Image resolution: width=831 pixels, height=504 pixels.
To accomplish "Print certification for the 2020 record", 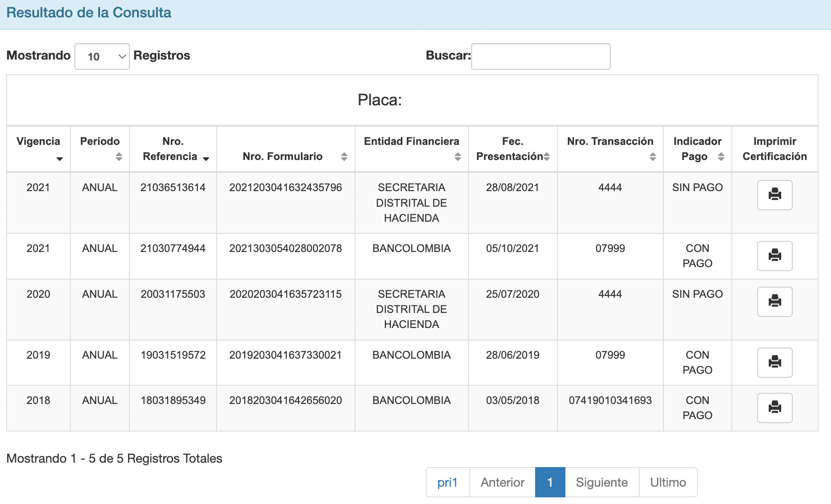I will tap(775, 301).
